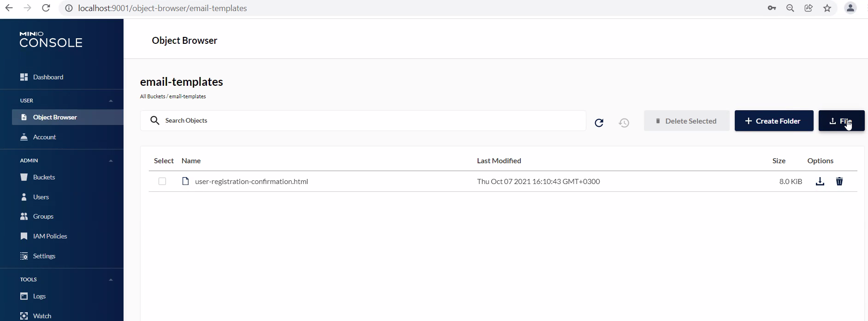Collapse the TOOLS sidebar section
This screenshot has height=321, width=868.
(111, 279)
